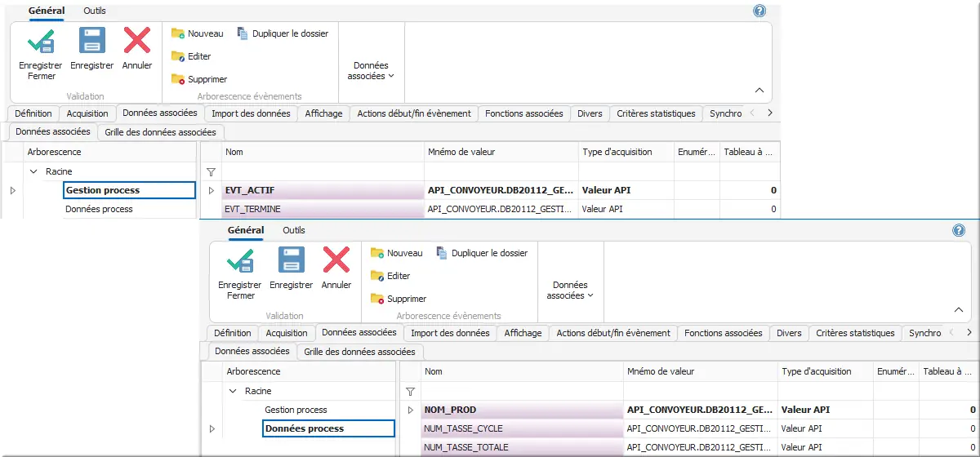This screenshot has height=457, width=980.
Task: Open the help question mark in bottom window
Action: point(959,230)
